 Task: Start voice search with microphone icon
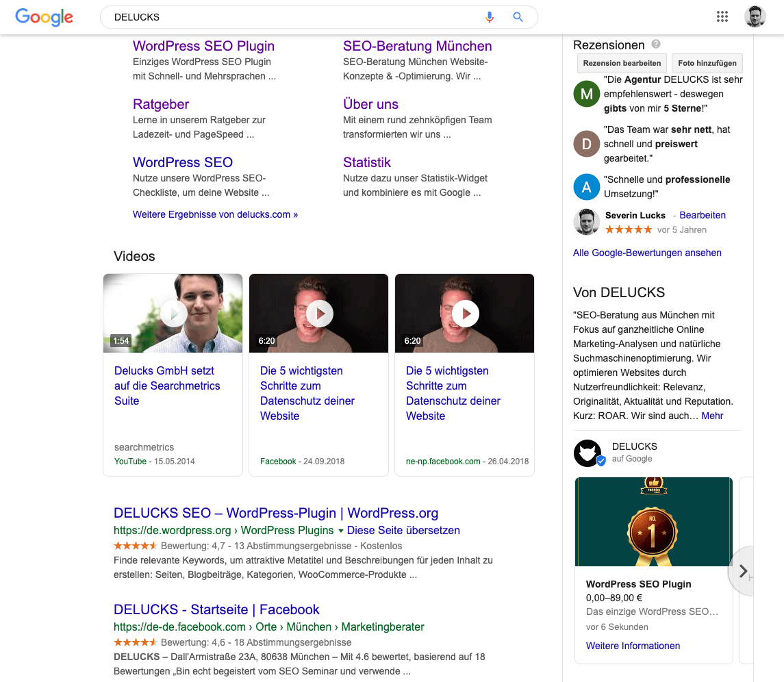(x=490, y=17)
